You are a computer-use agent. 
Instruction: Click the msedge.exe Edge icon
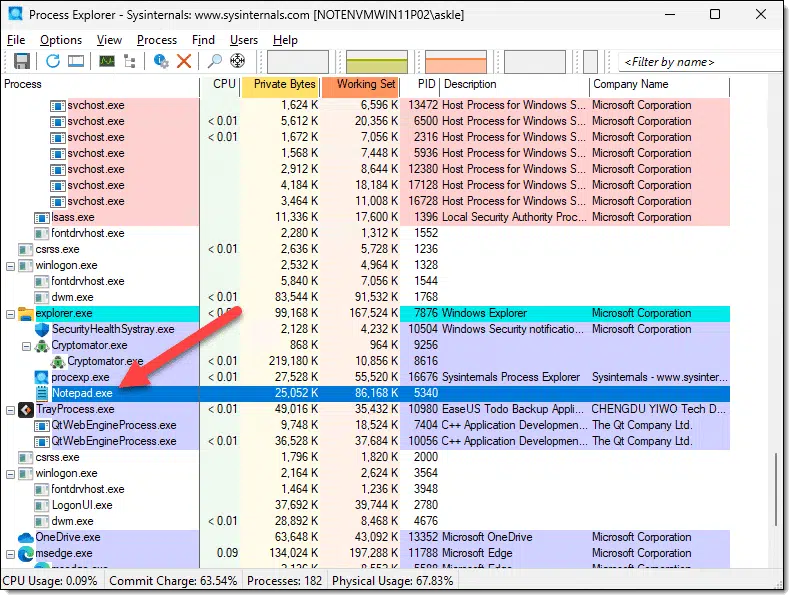[x=26, y=554]
